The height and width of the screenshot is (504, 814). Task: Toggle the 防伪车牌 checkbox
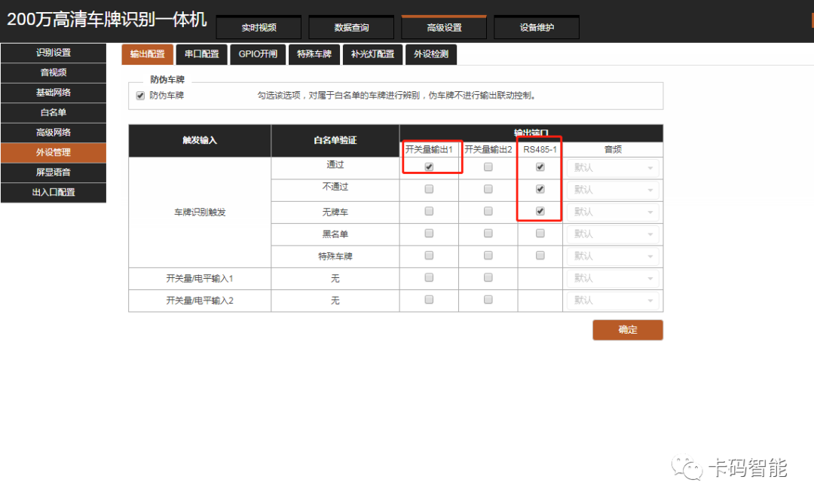point(140,96)
